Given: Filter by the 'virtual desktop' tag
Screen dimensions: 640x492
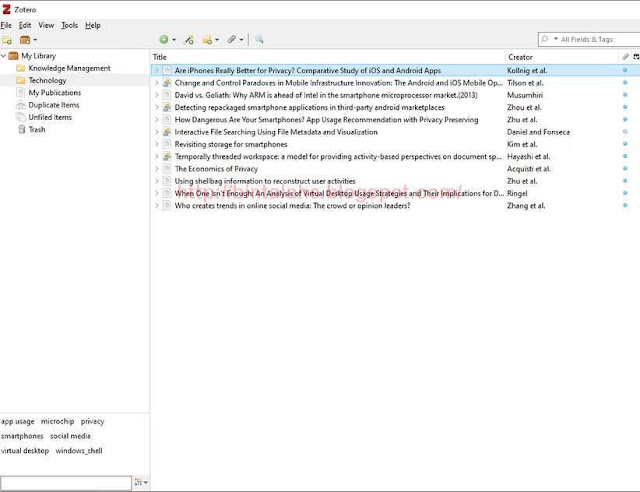Looking at the screenshot, I should [25, 451].
